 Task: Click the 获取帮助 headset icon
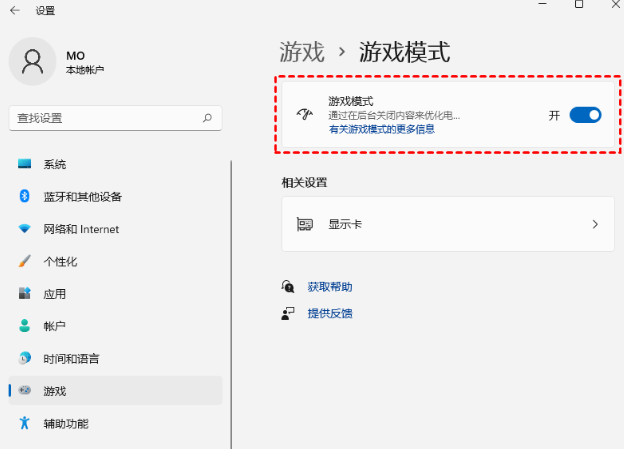(x=288, y=286)
